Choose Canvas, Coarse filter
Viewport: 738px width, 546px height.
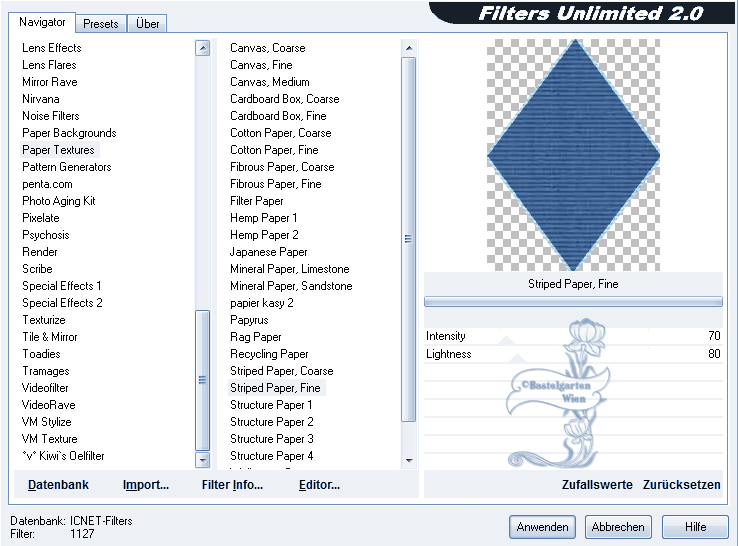click(x=268, y=48)
